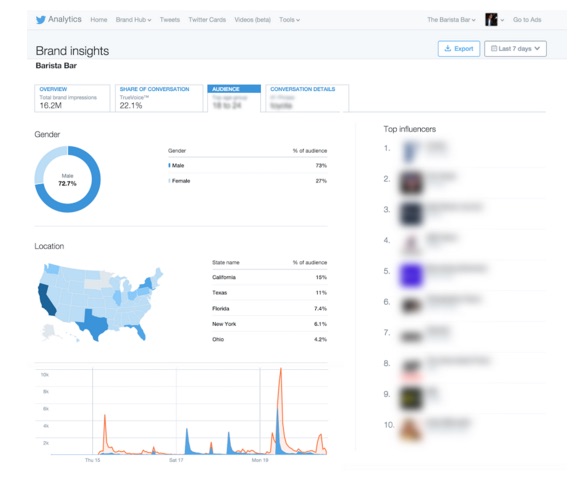Viewport: 584px width, 488px height.
Task: Expand the Brand Hub menu
Action: pos(133,20)
